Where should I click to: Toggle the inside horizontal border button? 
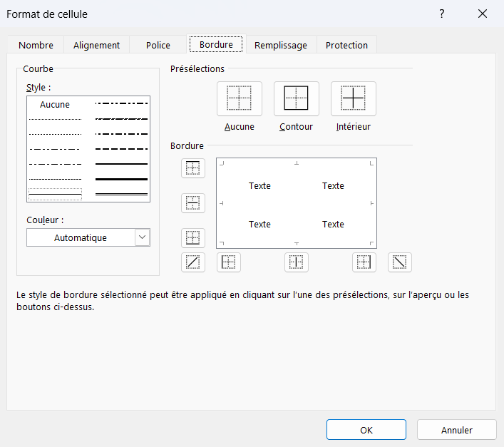(x=193, y=203)
